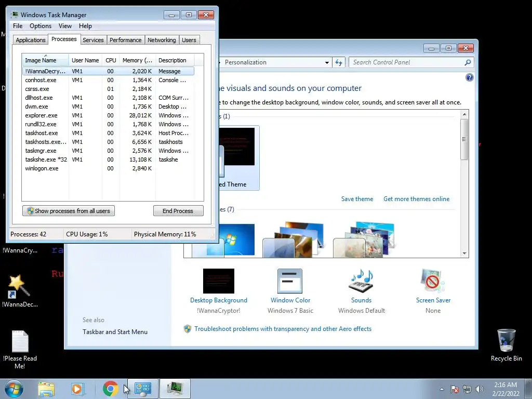532x399 pixels.
Task: Select the winlogon.exe process
Action: tap(108, 168)
